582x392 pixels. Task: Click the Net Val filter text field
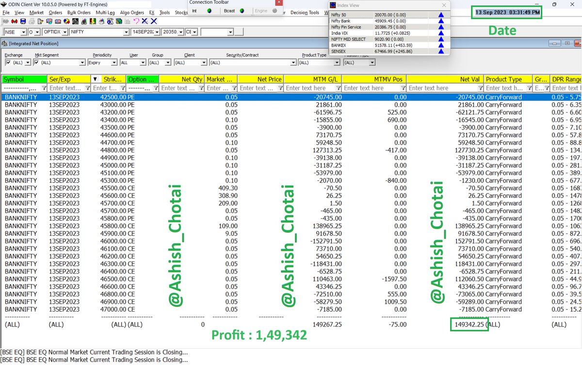442,88
